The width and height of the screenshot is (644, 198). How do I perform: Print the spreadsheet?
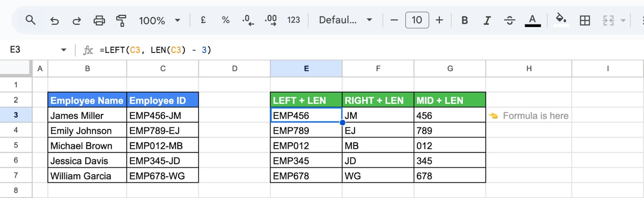[99, 20]
